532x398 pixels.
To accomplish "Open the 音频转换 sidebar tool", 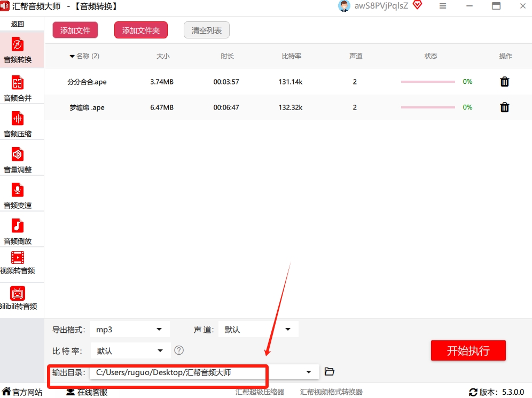I will click(x=18, y=50).
